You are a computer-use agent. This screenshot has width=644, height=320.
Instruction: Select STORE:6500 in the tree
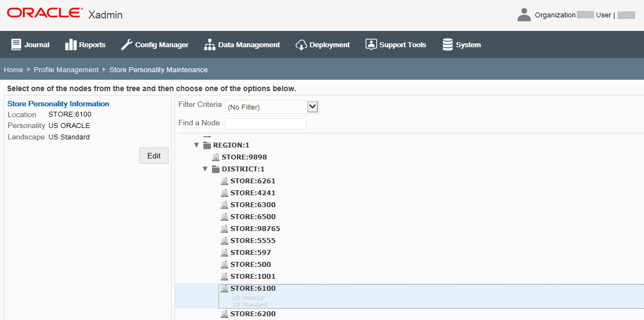pyautogui.click(x=253, y=216)
